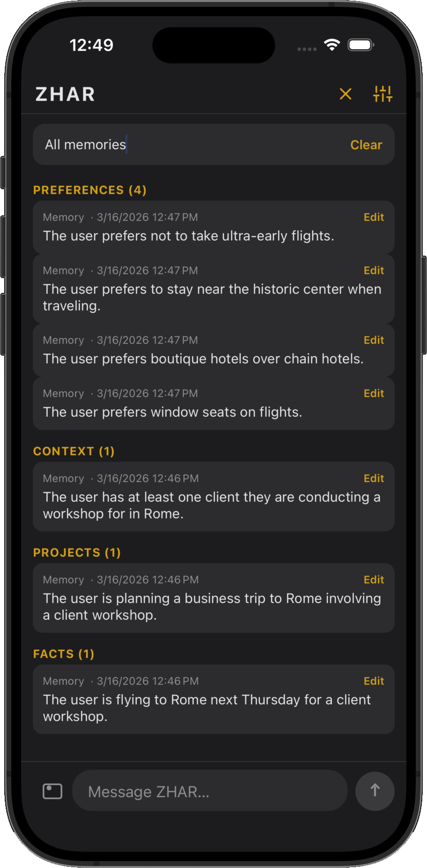Screen dimensions: 427x868
Task: Tap the send arrow icon
Action: pos(374,791)
